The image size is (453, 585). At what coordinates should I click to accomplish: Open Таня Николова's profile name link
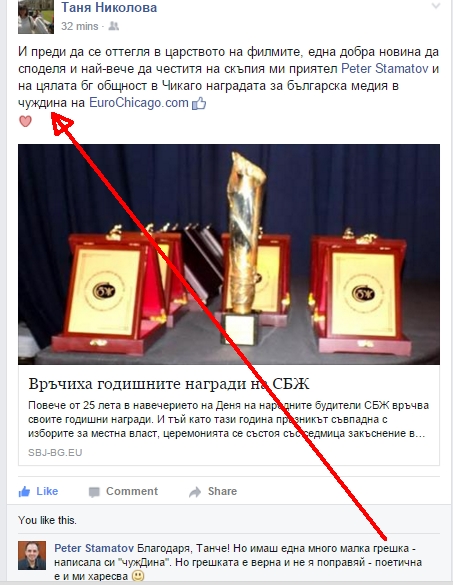coord(109,7)
